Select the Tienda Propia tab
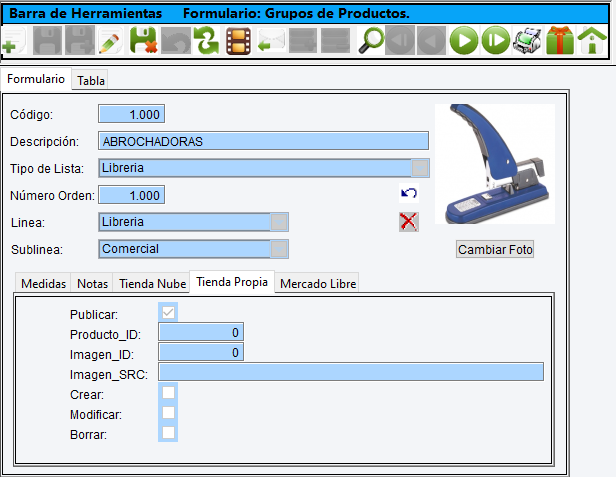Viewport: 616px width, 477px height. pyautogui.click(x=232, y=282)
